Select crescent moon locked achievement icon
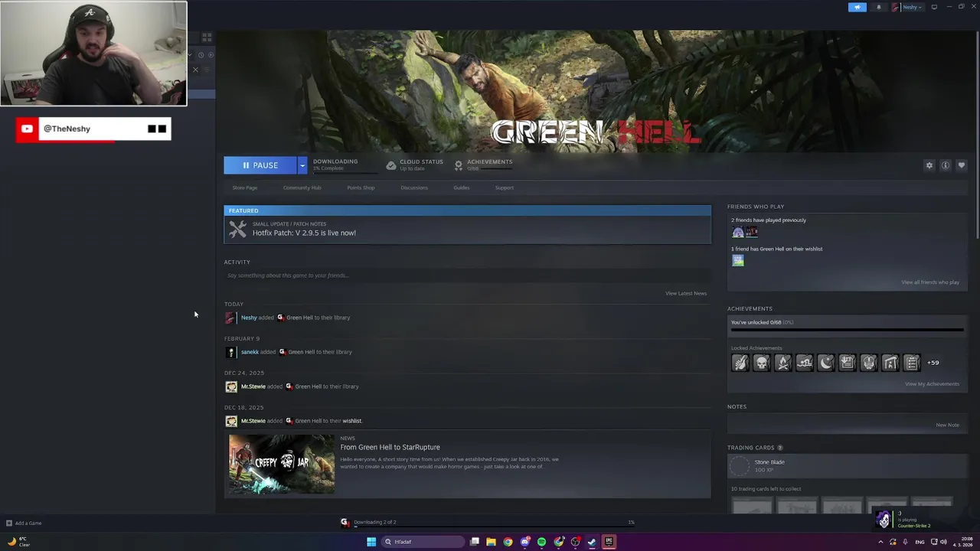This screenshot has width=980, height=551. tap(826, 363)
